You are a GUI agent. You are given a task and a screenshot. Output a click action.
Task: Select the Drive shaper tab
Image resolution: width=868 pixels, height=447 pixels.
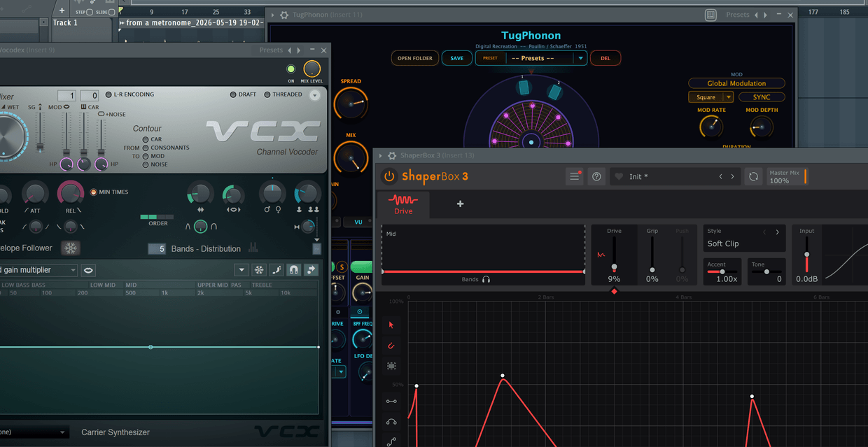tap(404, 204)
